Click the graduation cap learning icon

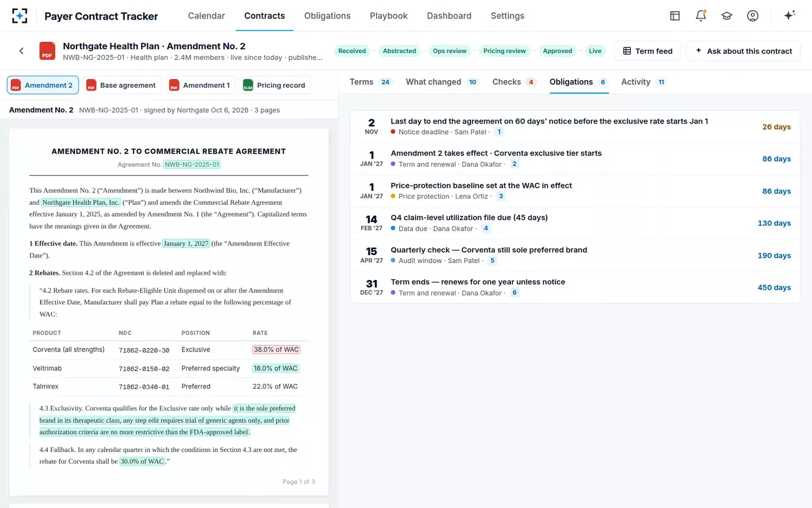coord(727,16)
